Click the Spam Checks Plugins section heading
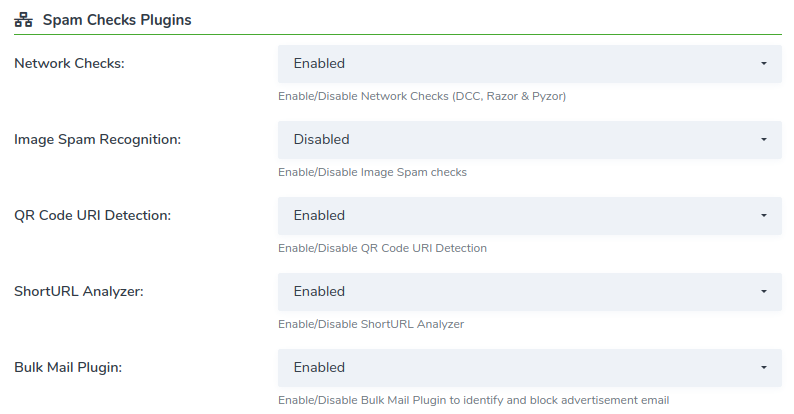794x414 pixels. tap(117, 20)
